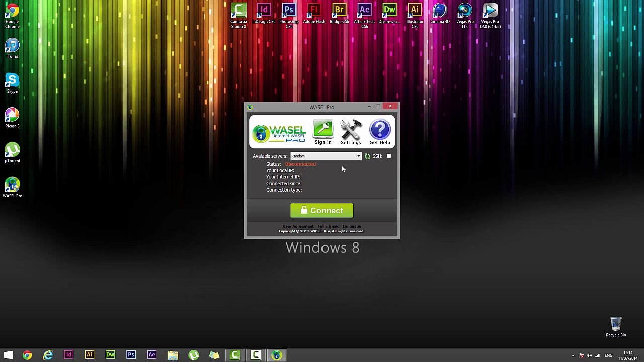The height and width of the screenshot is (362, 644).
Task: Click the µTorrent desktop icon
Action: (x=12, y=153)
